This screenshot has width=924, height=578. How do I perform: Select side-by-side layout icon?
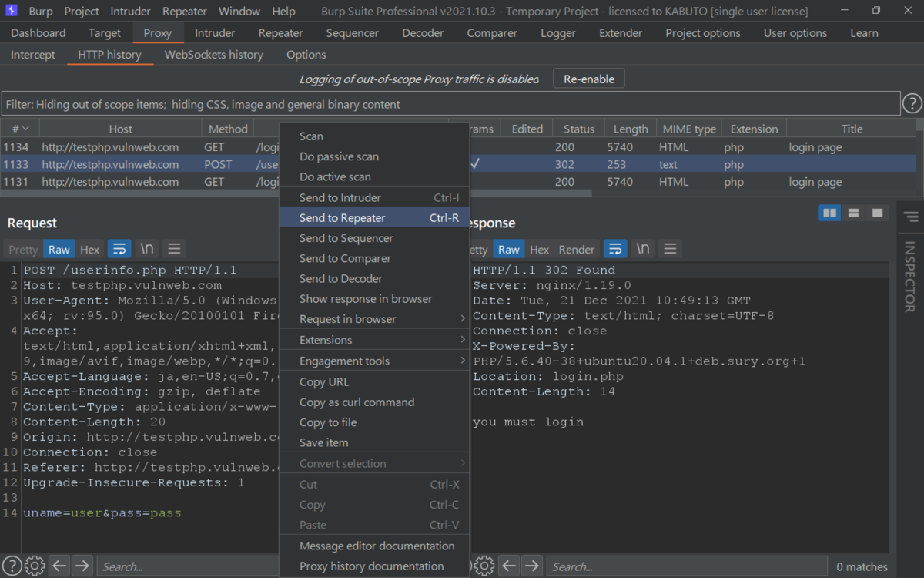click(829, 213)
